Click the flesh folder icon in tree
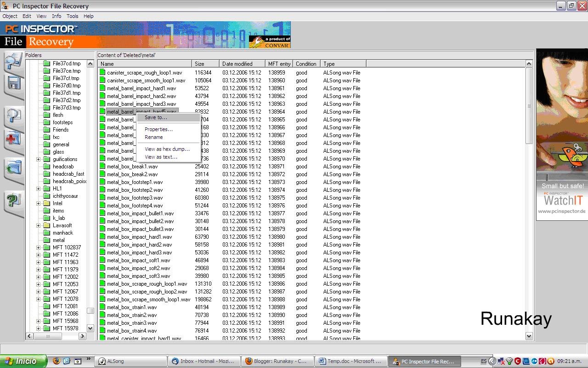 [46, 115]
